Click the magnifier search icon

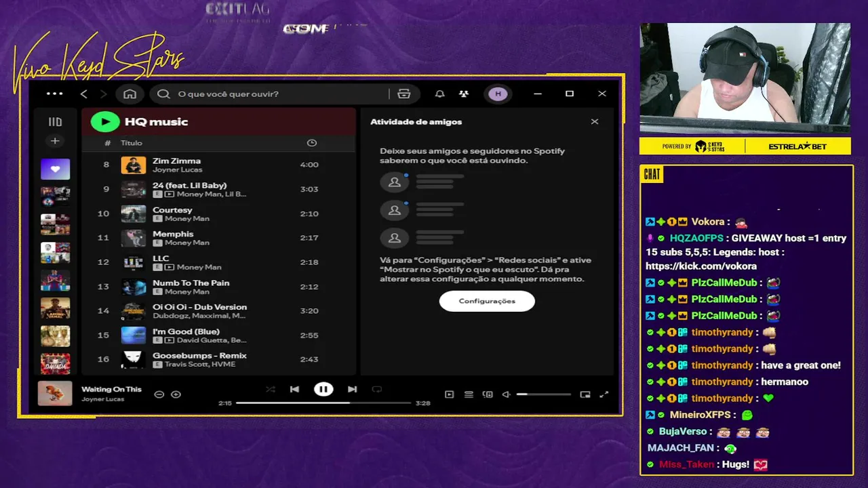click(x=163, y=94)
